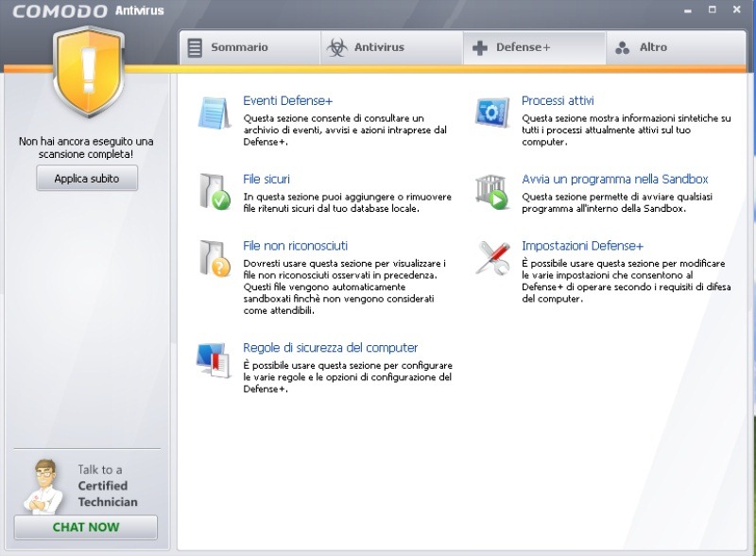Open the Eventi Defense+ notepad icon
756x556 pixels.
click(x=215, y=113)
